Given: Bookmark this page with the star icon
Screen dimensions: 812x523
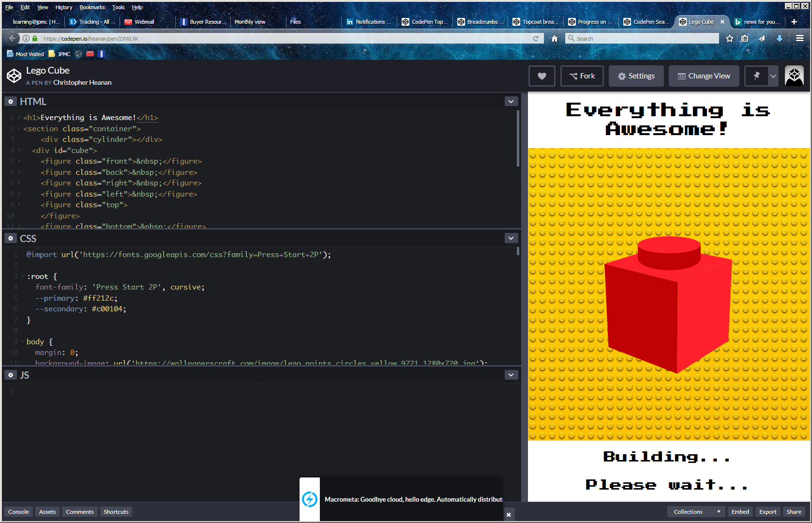Looking at the screenshot, I should coord(730,39).
